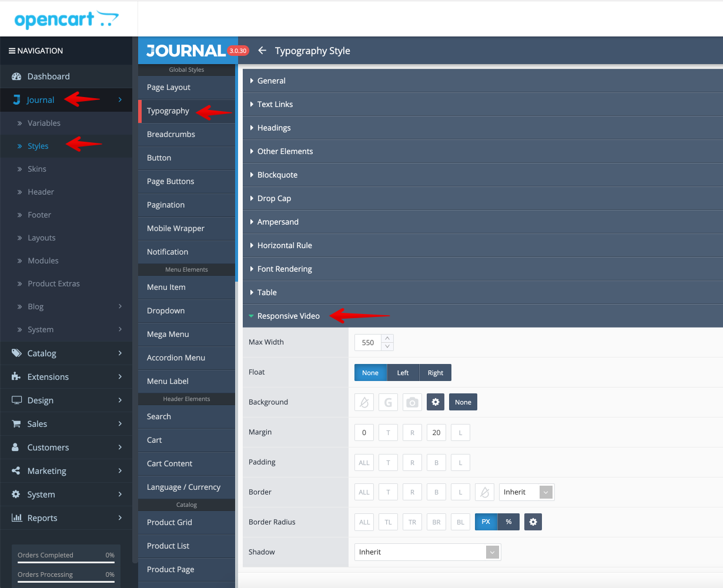Set Float to Left
723x588 pixels.
(x=403, y=373)
